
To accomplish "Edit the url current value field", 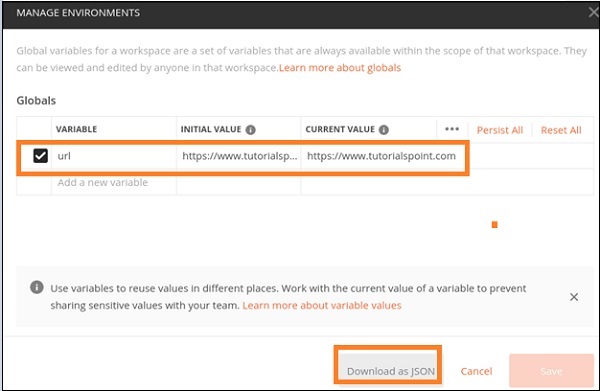I will point(383,156).
